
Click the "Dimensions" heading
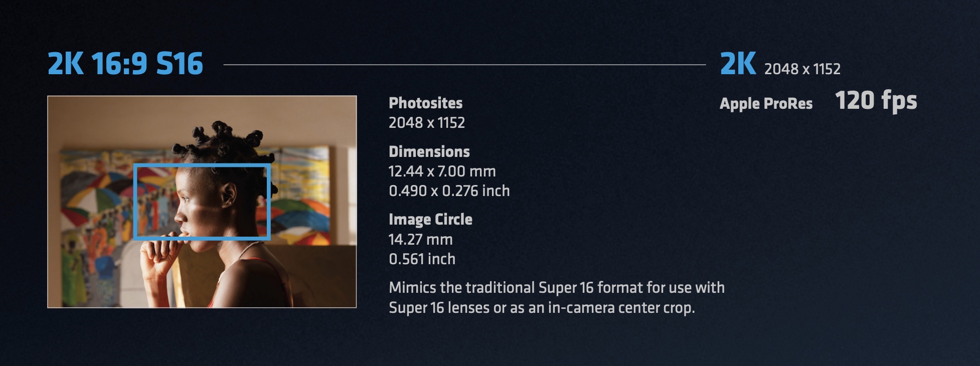click(x=429, y=151)
